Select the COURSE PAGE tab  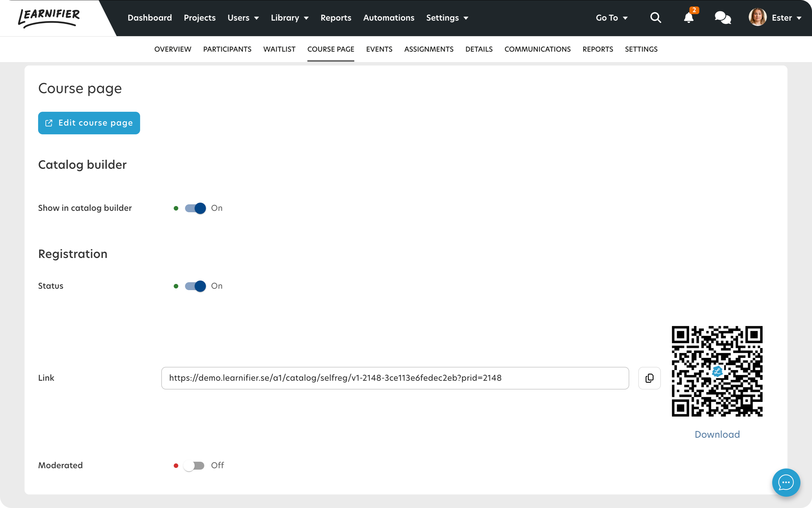(x=330, y=49)
